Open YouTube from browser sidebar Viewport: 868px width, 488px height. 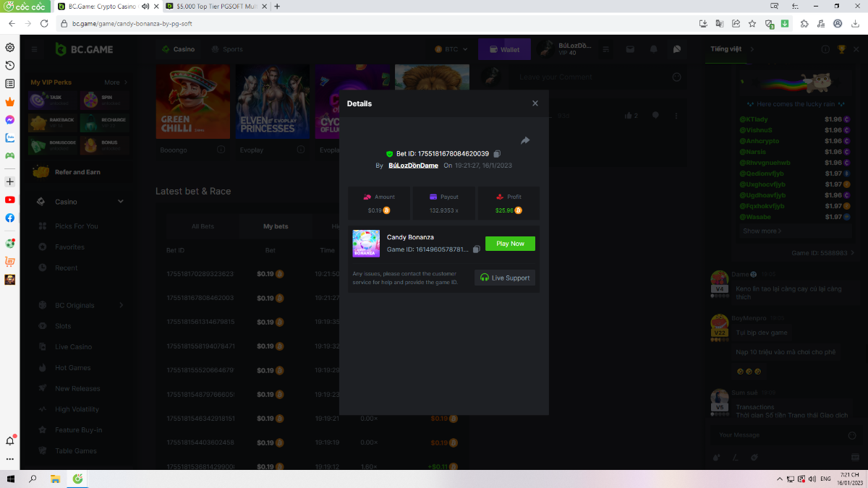[x=10, y=200]
